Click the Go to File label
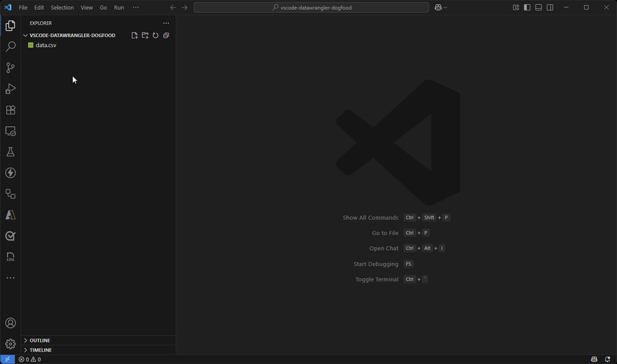This screenshot has width=617, height=364. [385, 233]
